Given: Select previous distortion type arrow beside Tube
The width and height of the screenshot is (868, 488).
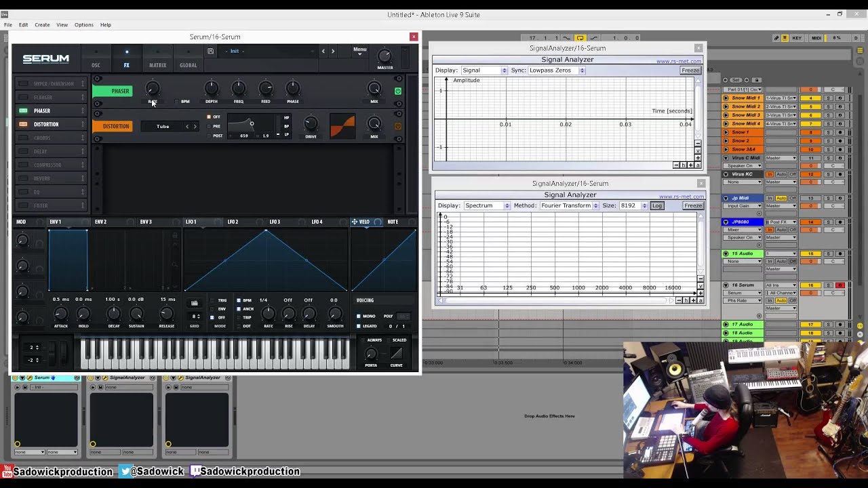Looking at the screenshot, I should [188, 126].
